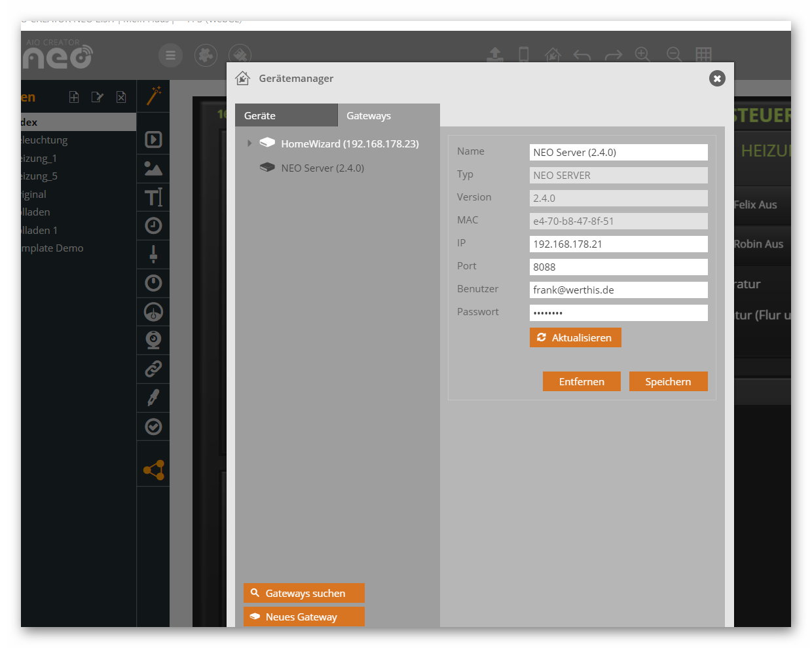Select the image element tool
The width and height of the screenshot is (812, 648).
coord(153,168)
